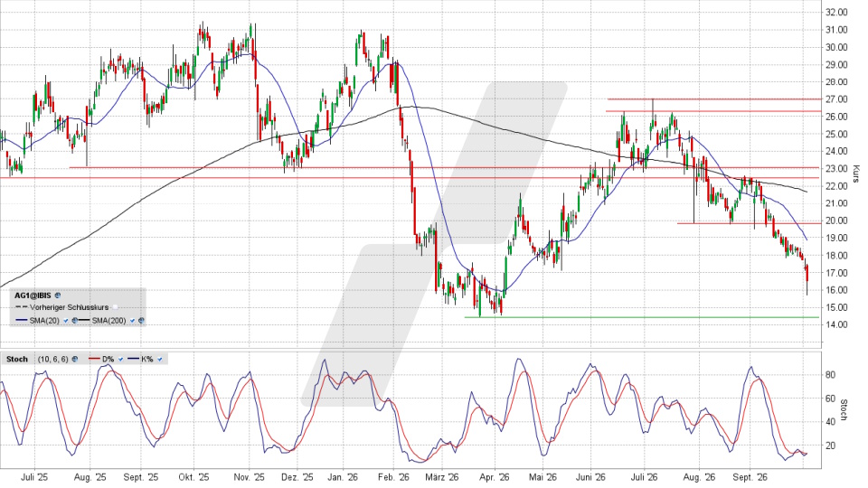This screenshot has width=868, height=488.
Task: Toggle the D% line checkbox
Action: pyautogui.click(x=120, y=359)
